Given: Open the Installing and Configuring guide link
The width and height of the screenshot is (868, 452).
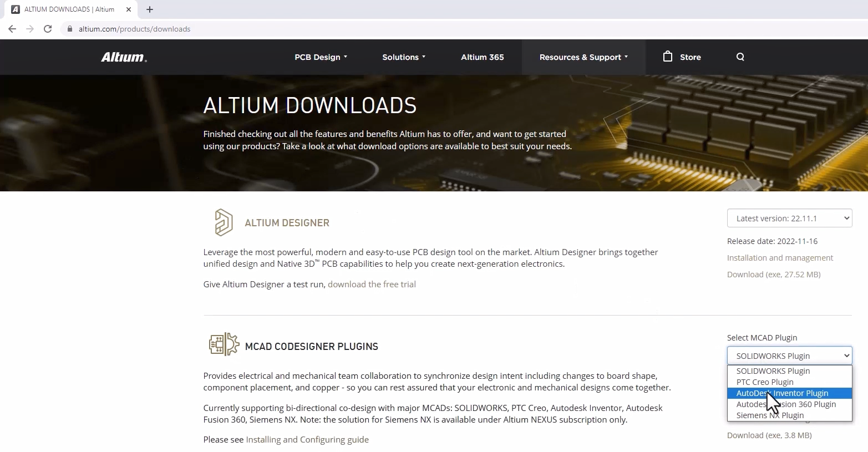Looking at the screenshot, I should (307, 440).
